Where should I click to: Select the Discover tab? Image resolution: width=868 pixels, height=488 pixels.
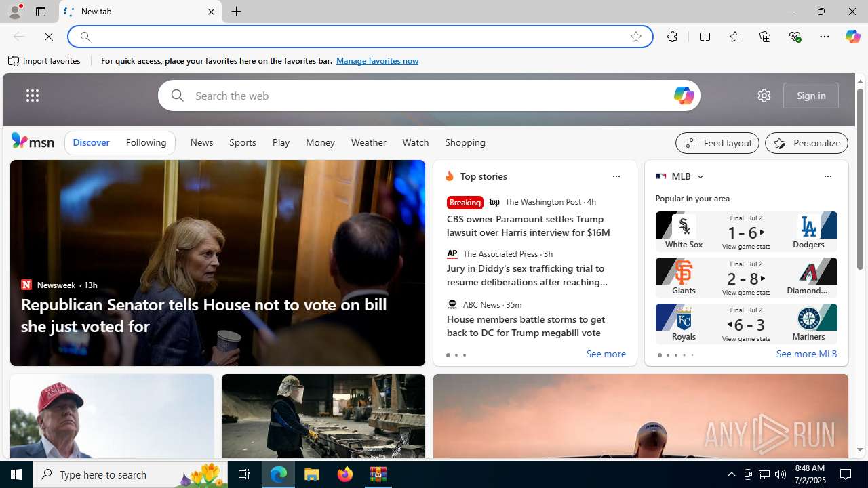coord(91,143)
